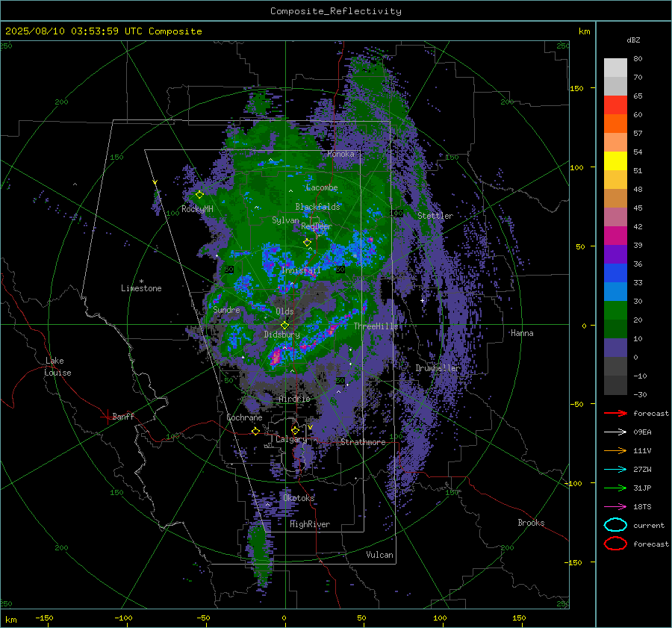672x628 pixels.
Task: Click the cyan 27ZW arrow in legend
Action: (615, 470)
